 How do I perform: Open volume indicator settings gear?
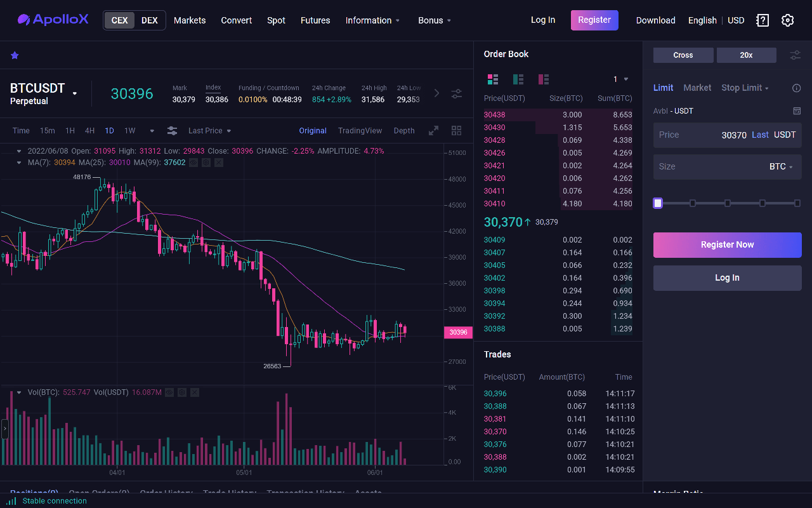[x=182, y=392]
